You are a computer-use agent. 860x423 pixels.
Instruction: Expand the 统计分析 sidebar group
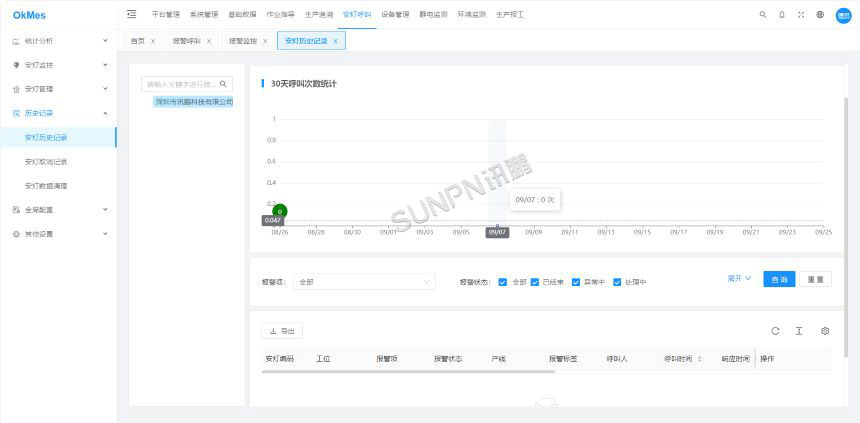pos(105,41)
